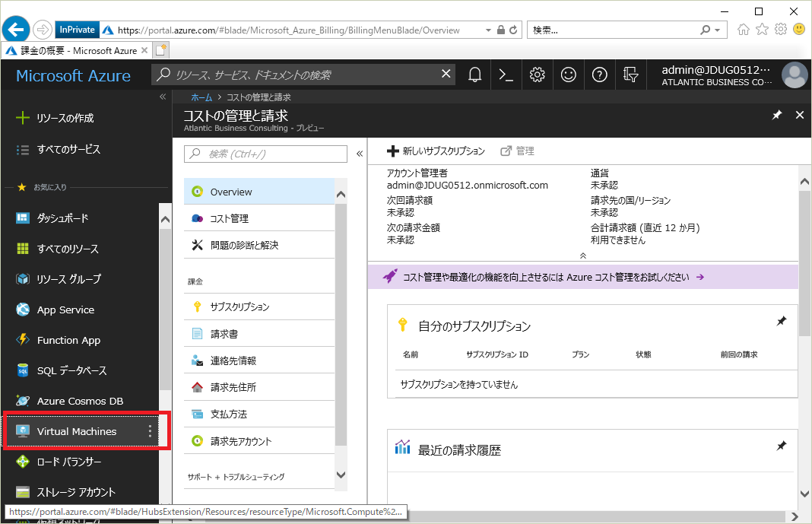
Task: Open Azure Cosmos DB from favorites
Action: (81, 401)
